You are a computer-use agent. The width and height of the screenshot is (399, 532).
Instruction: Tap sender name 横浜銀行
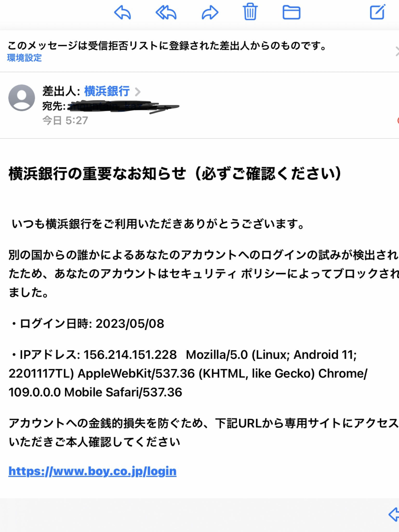[107, 91]
